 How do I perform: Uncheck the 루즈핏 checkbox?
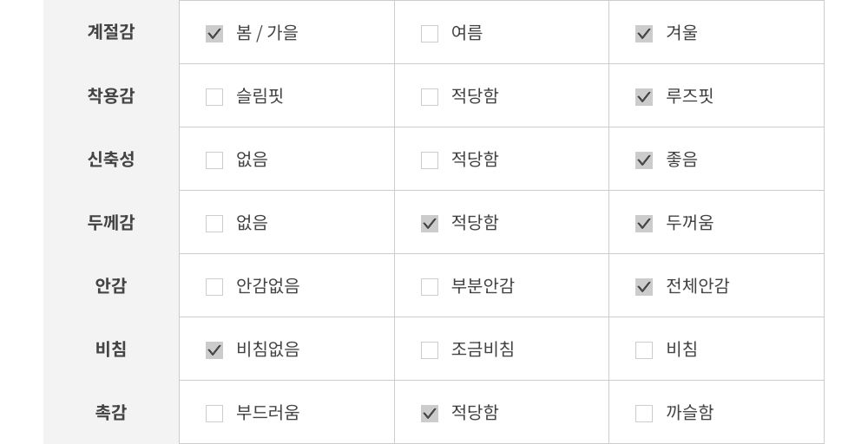tap(644, 97)
